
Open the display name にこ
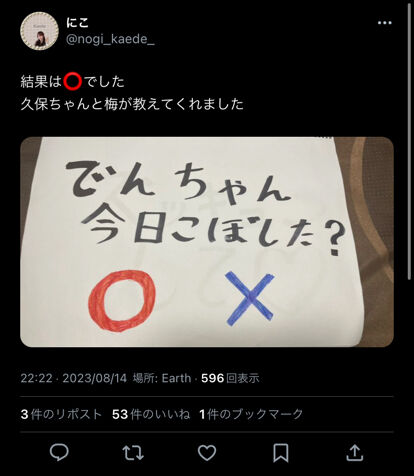(x=77, y=23)
